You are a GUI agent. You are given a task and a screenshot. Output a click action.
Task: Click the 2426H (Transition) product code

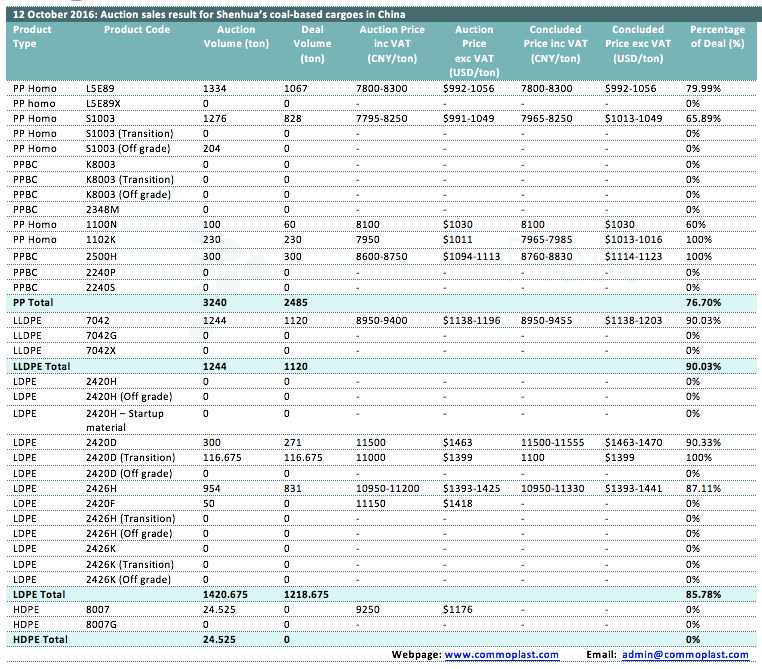click(x=131, y=519)
